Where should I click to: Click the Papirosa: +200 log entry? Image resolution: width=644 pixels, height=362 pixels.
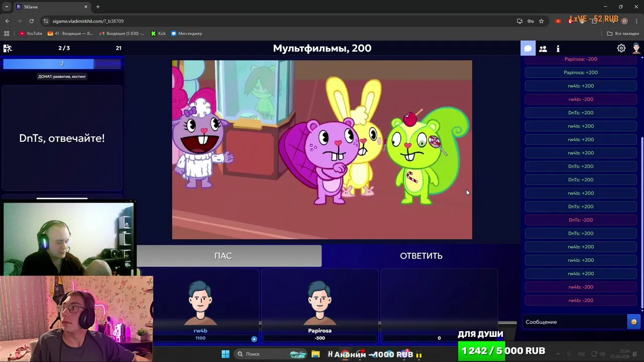click(581, 72)
